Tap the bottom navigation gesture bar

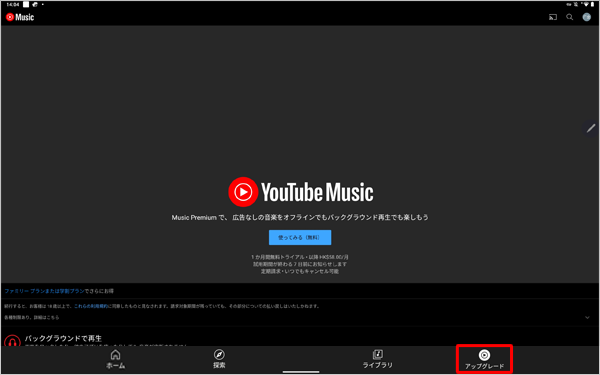[x=301, y=372]
